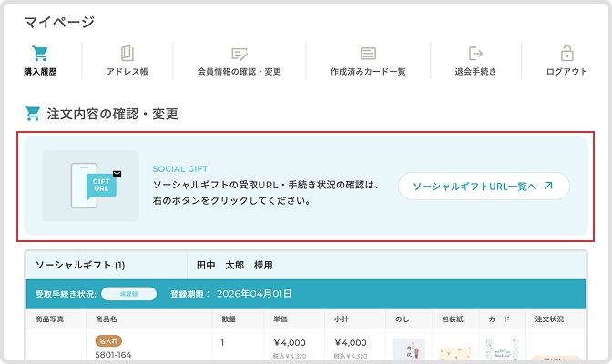Click the ログアウト padlock icon

tap(566, 53)
